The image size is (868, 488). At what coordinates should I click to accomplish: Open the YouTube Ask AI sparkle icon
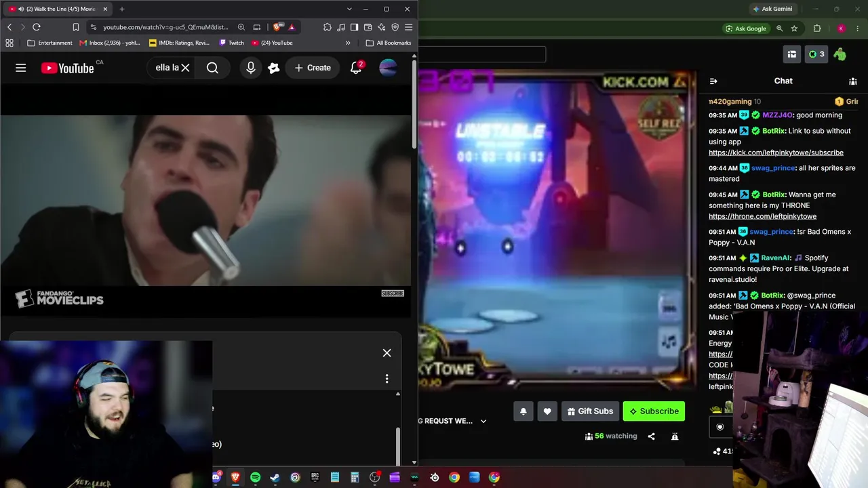click(274, 68)
